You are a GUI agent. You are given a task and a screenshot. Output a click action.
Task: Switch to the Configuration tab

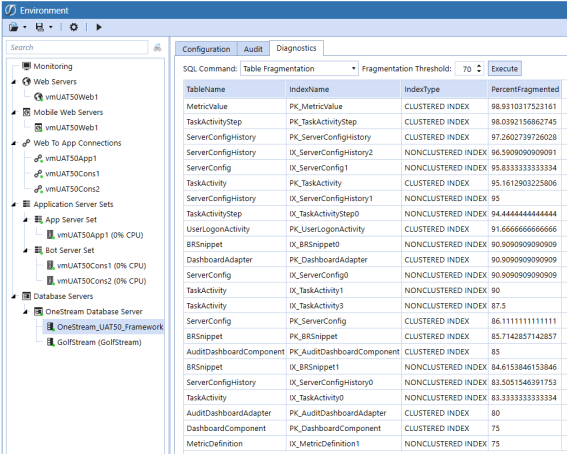point(206,49)
